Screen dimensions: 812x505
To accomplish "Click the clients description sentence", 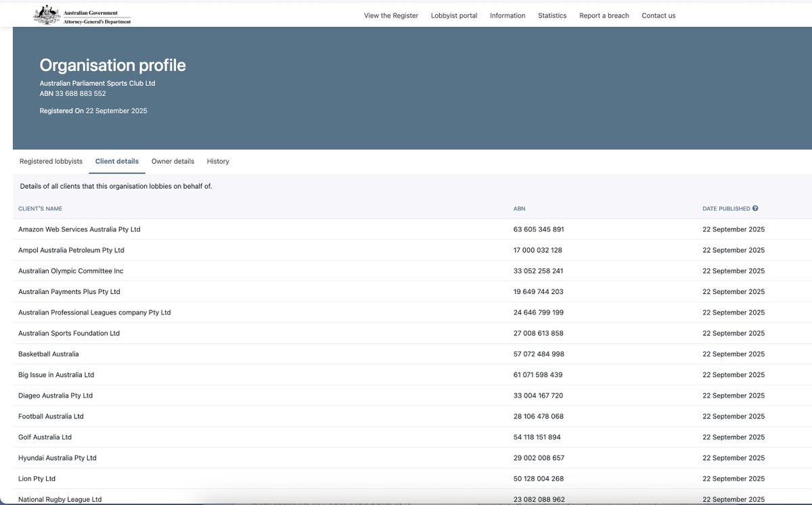I will pos(116,186).
